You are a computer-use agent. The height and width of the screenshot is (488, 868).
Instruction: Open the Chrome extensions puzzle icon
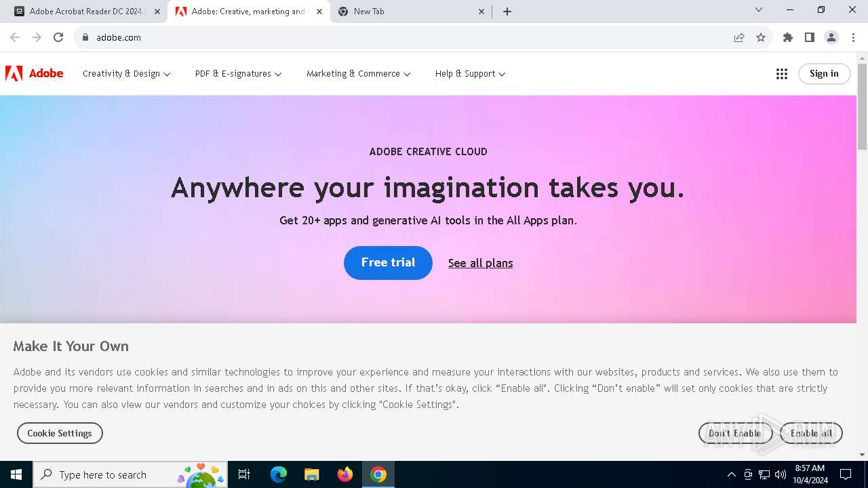click(x=788, y=37)
